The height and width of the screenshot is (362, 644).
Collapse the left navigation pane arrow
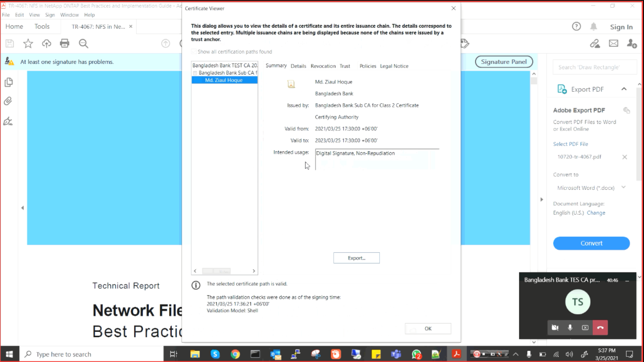click(x=22, y=208)
